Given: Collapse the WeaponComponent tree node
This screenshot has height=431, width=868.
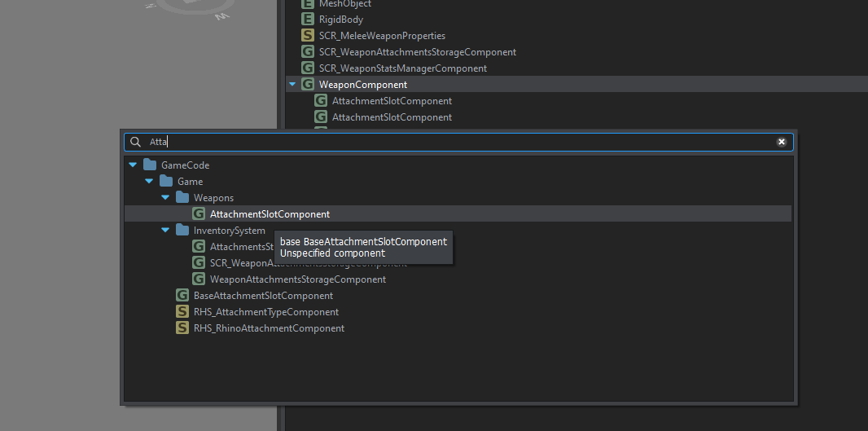Looking at the screenshot, I should 292,84.
